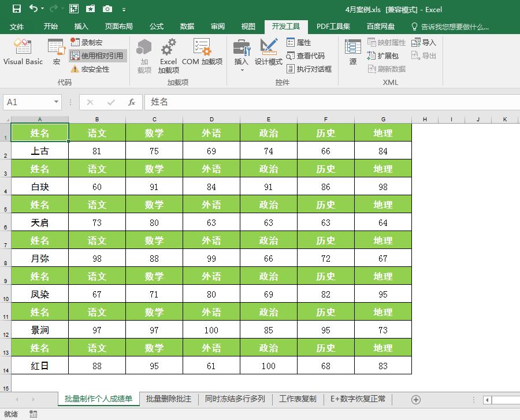
Task: Open the 属性 properties pane
Action: [x=299, y=42]
